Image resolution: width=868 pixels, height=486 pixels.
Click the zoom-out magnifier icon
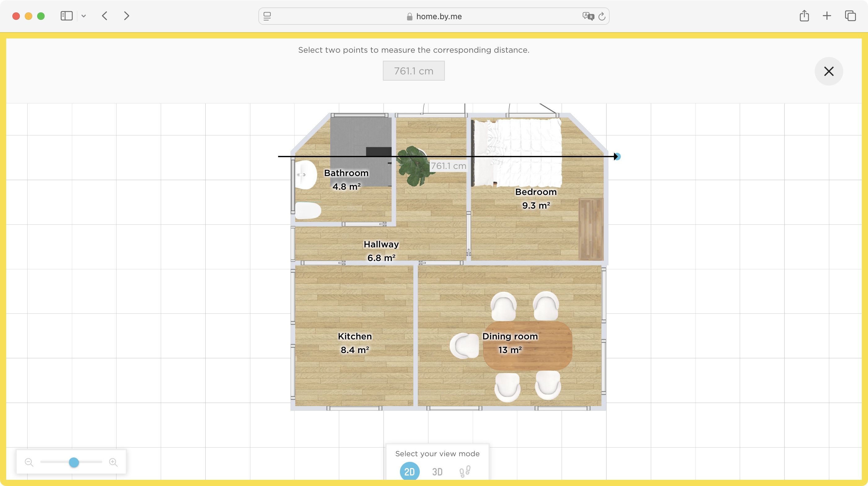coord(29,462)
